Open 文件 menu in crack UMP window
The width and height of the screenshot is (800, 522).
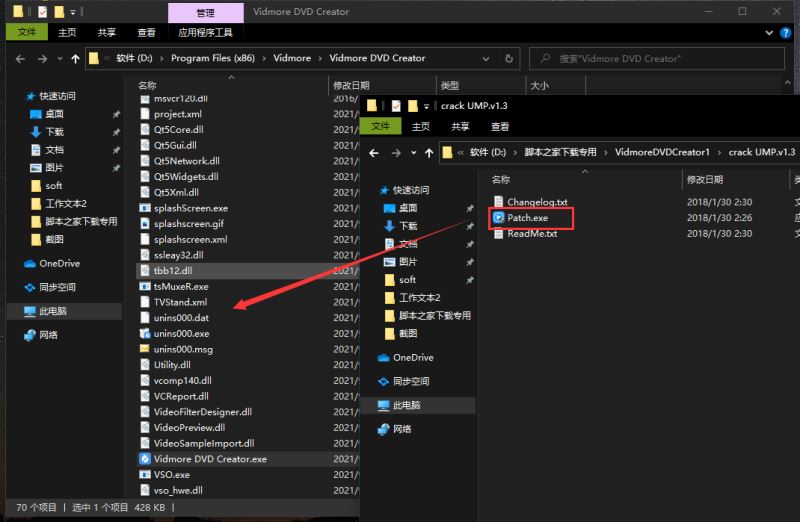pyautogui.click(x=381, y=126)
